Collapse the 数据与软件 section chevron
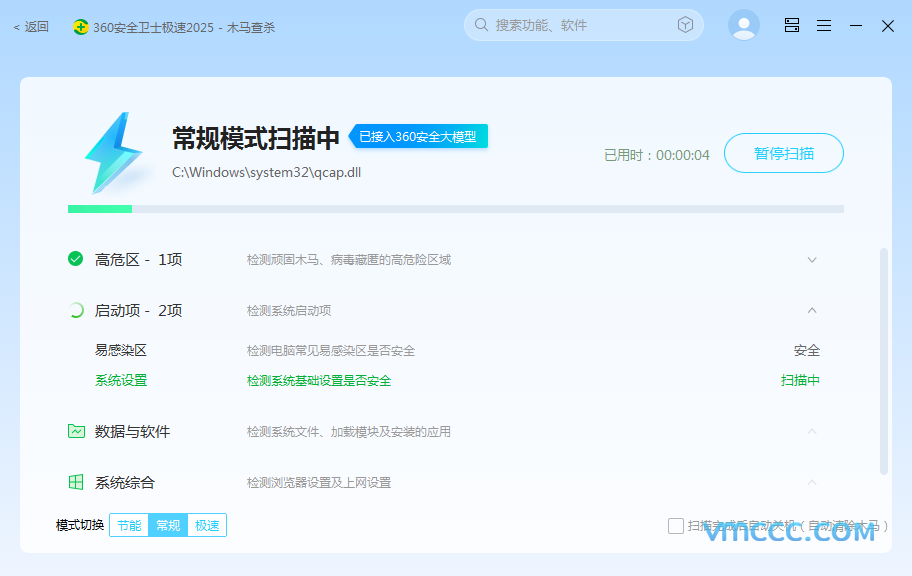 [812, 432]
